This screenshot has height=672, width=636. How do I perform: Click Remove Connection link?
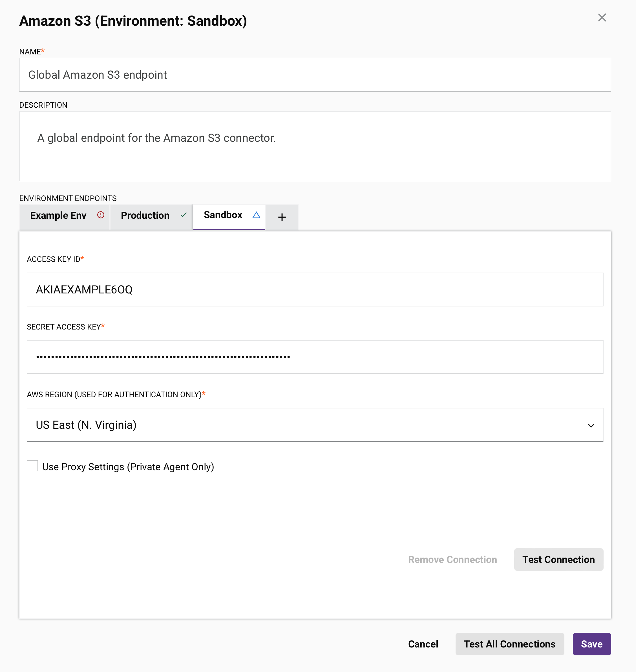coord(452,560)
